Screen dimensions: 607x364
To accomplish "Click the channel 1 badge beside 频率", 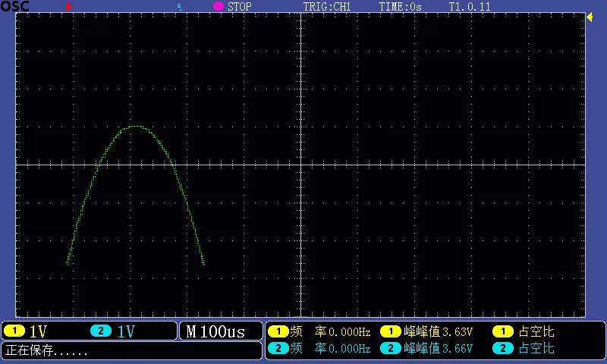I will [278, 331].
